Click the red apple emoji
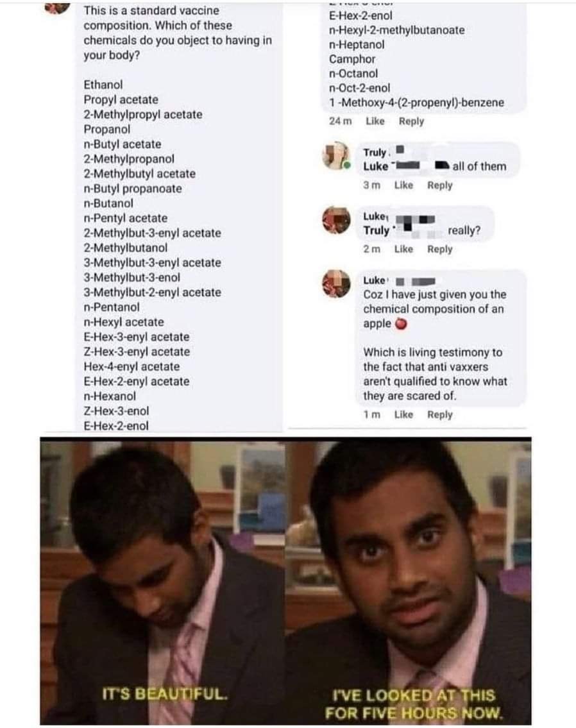The height and width of the screenshot is (728, 576). tap(401, 324)
